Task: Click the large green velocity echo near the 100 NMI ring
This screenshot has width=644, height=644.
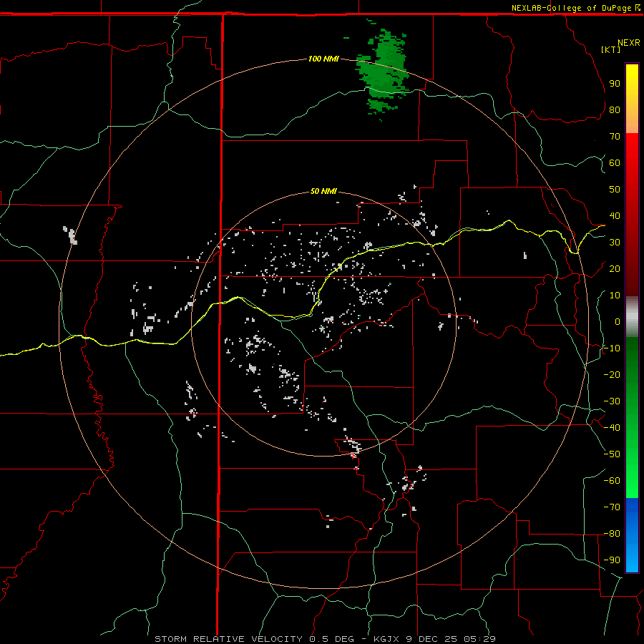Action: click(384, 72)
